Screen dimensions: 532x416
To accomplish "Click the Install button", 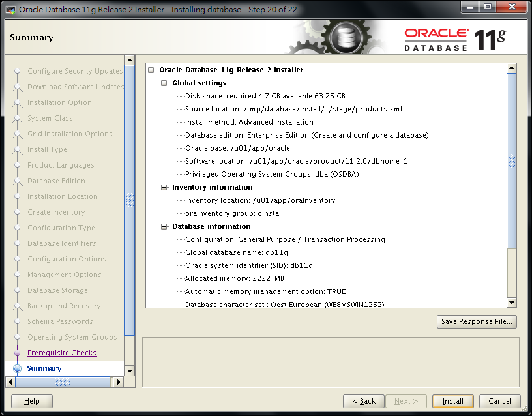I will click(452, 401).
